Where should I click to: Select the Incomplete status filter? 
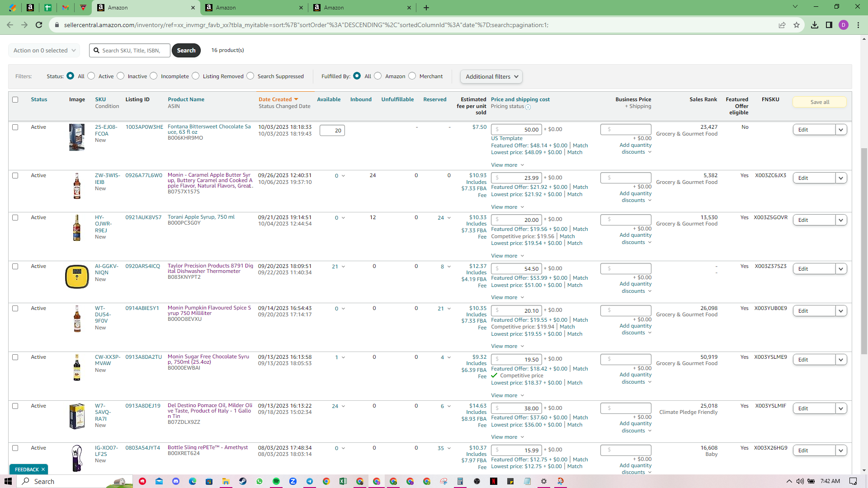(x=154, y=76)
